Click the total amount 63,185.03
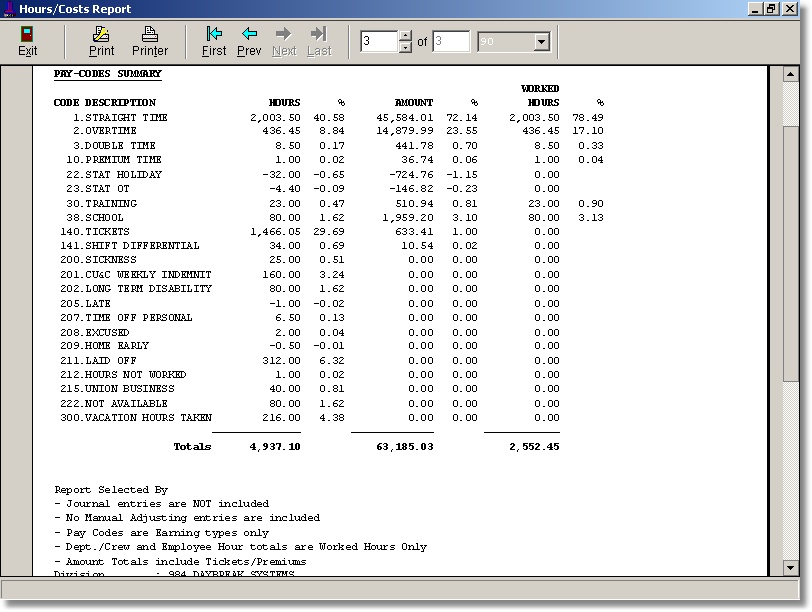 click(405, 446)
